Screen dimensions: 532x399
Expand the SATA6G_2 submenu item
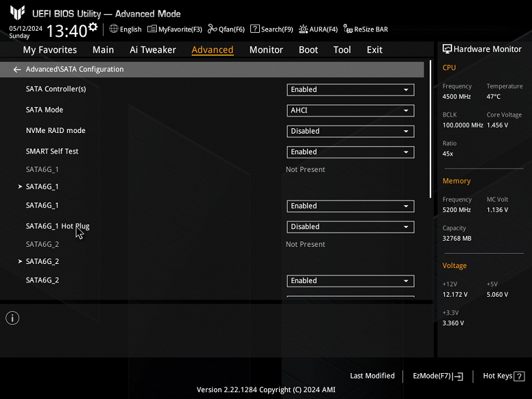[42, 262]
